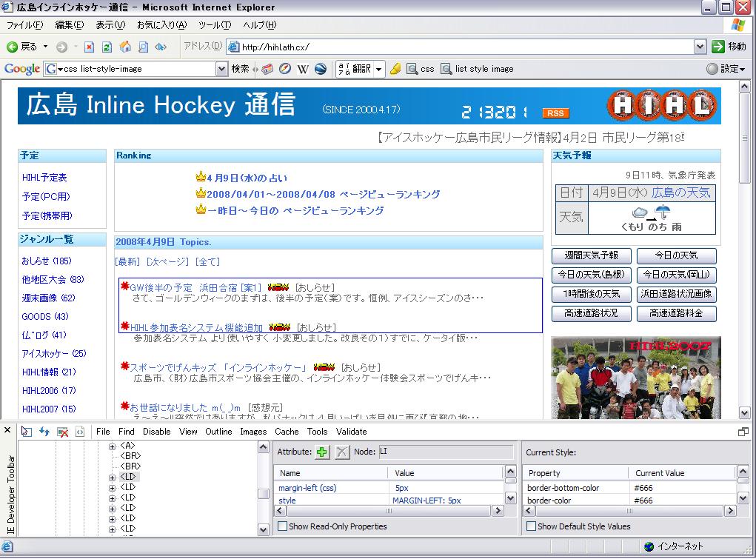
Task: Click the Stop loading icon
Action: point(89,47)
